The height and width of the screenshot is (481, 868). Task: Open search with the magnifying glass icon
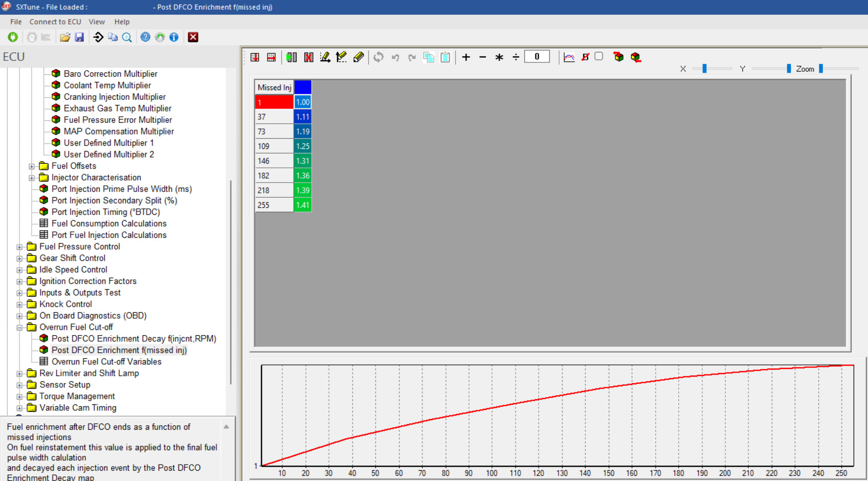(x=127, y=37)
